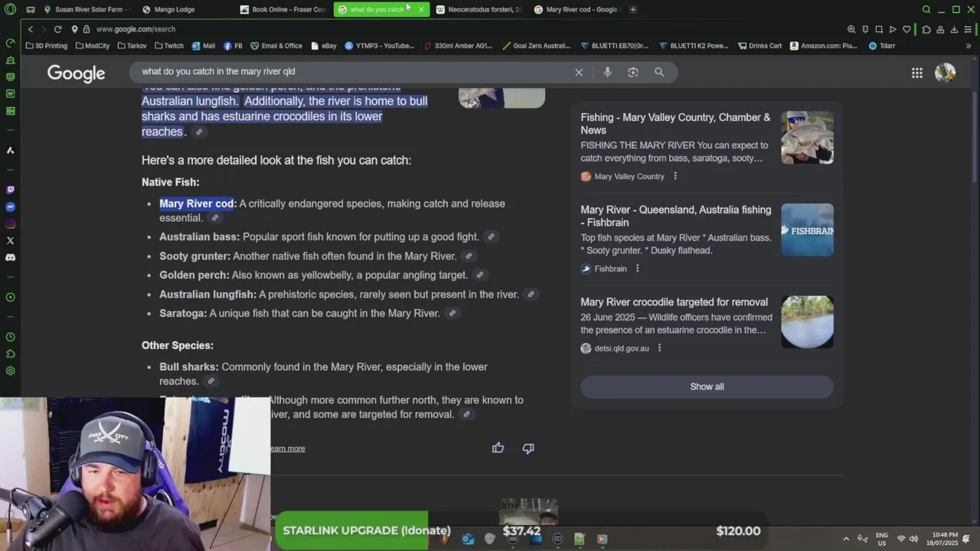The height and width of the screenshot is (551, 980).
Task: Open the crocodile river photo thumbnail
Action: [807, 322]
